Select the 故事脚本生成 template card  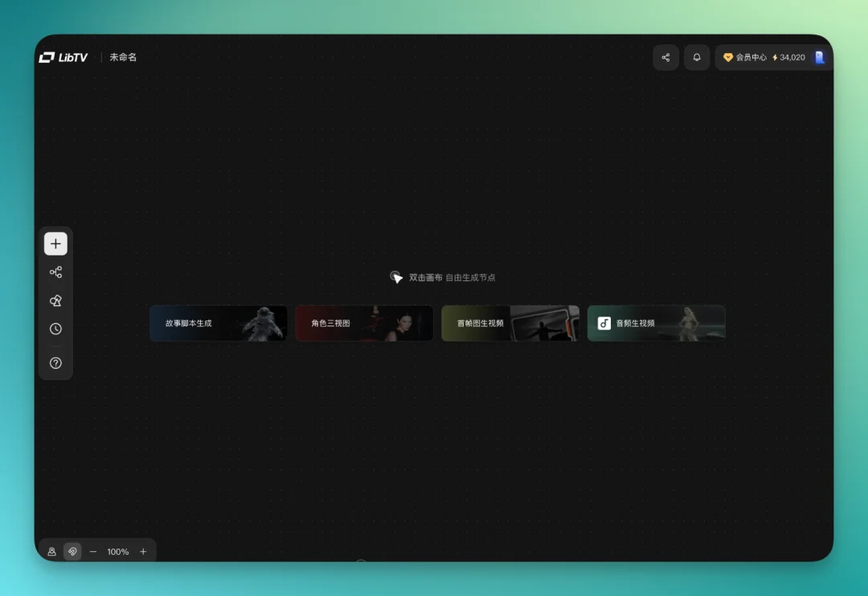(218, 323)
